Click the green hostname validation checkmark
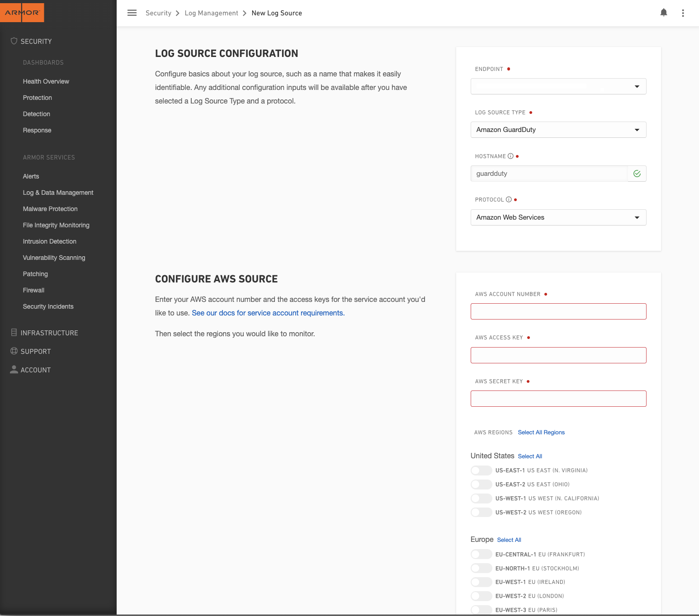 click(x=637, y=174)
